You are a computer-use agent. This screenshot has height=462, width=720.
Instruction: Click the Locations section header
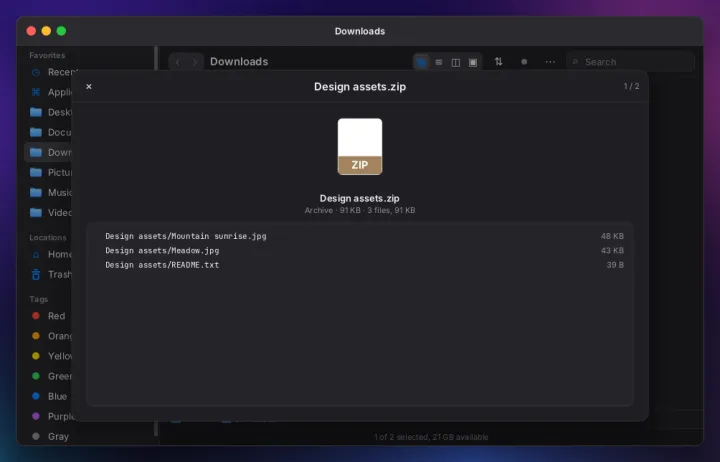click(x=48, y=237)
